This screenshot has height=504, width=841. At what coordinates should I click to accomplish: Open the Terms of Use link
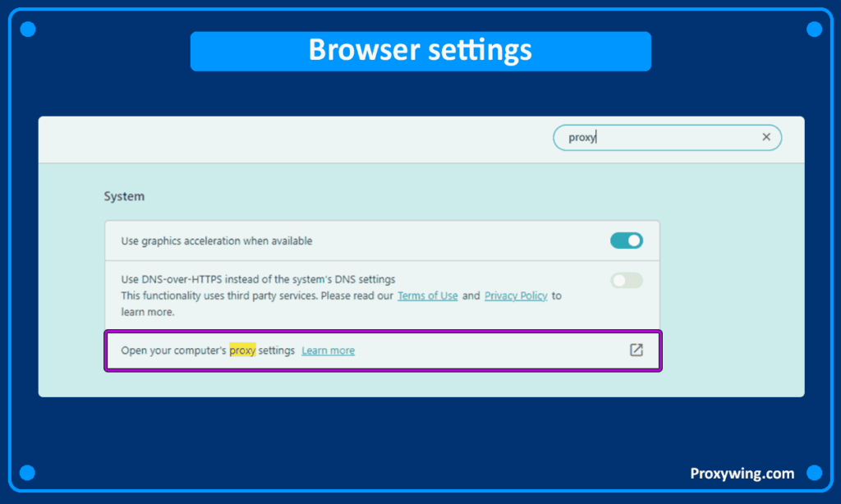click(427, 296)
